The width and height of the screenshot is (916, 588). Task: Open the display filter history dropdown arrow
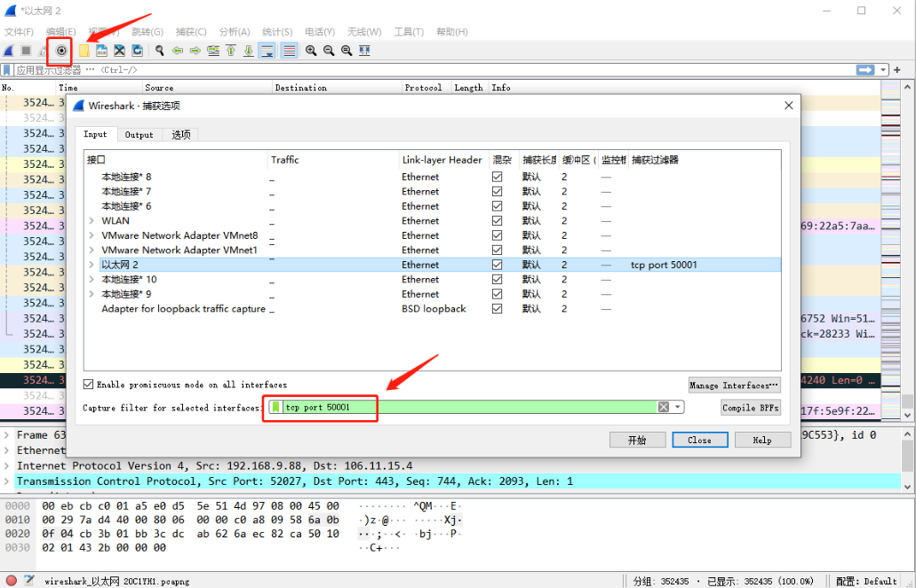pos(883,70)
